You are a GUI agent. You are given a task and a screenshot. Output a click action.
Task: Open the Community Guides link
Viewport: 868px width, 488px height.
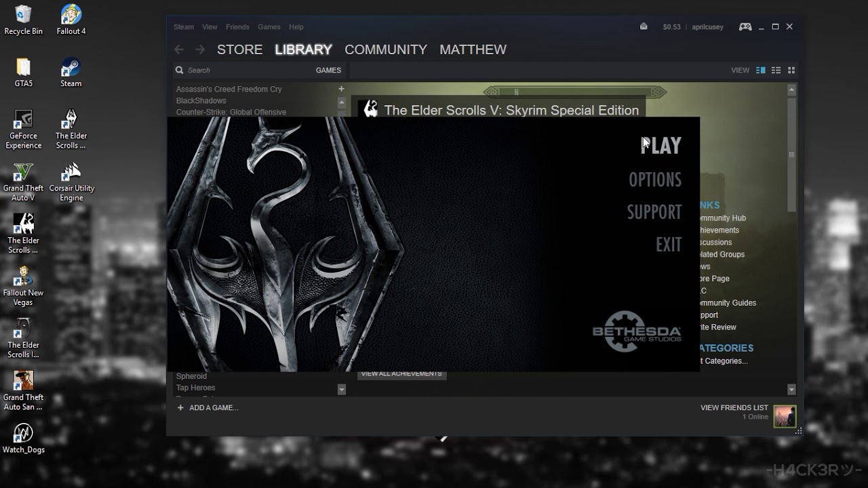coord(728,303)
